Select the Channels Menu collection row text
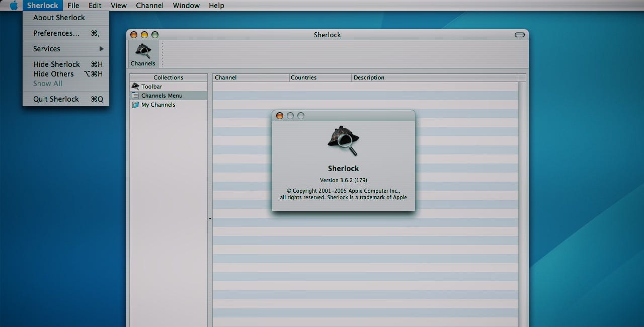The height and width of the screenshot is (327, 644). click(162, 96)
